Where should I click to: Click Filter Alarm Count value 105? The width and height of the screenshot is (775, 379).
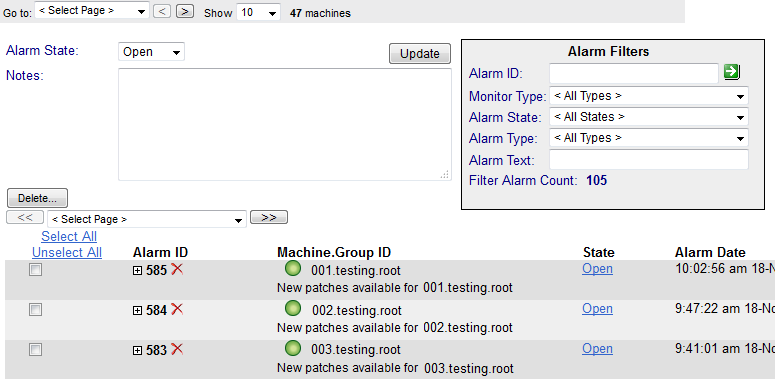[x=597, y=180]
